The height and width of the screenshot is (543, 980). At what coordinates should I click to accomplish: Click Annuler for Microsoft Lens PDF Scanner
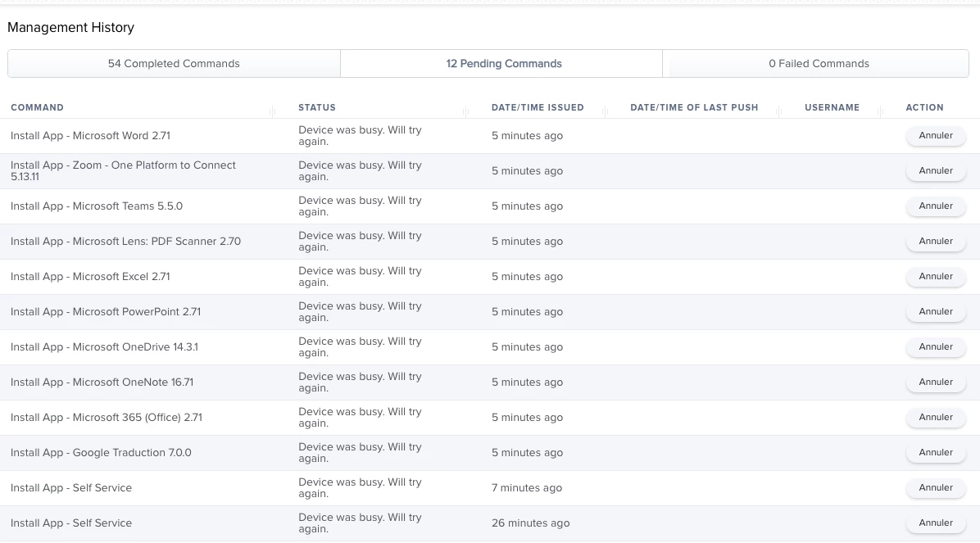(936, 241)
